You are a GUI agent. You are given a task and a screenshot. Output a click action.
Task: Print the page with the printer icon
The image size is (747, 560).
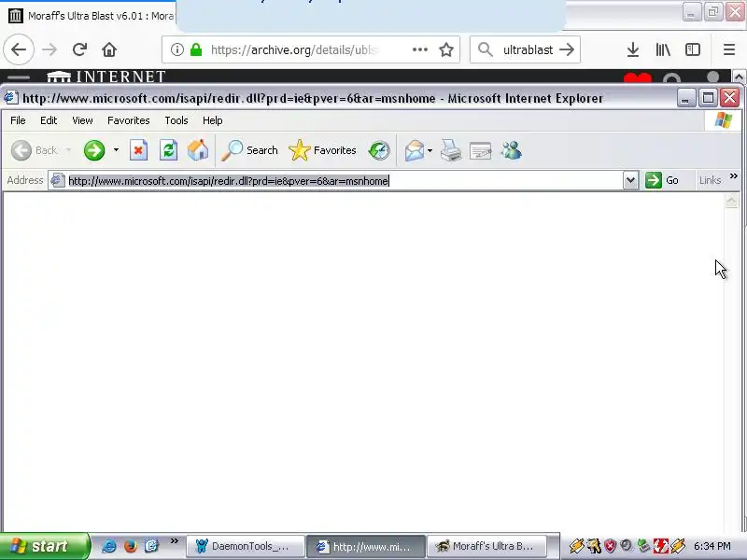(451, 150)
